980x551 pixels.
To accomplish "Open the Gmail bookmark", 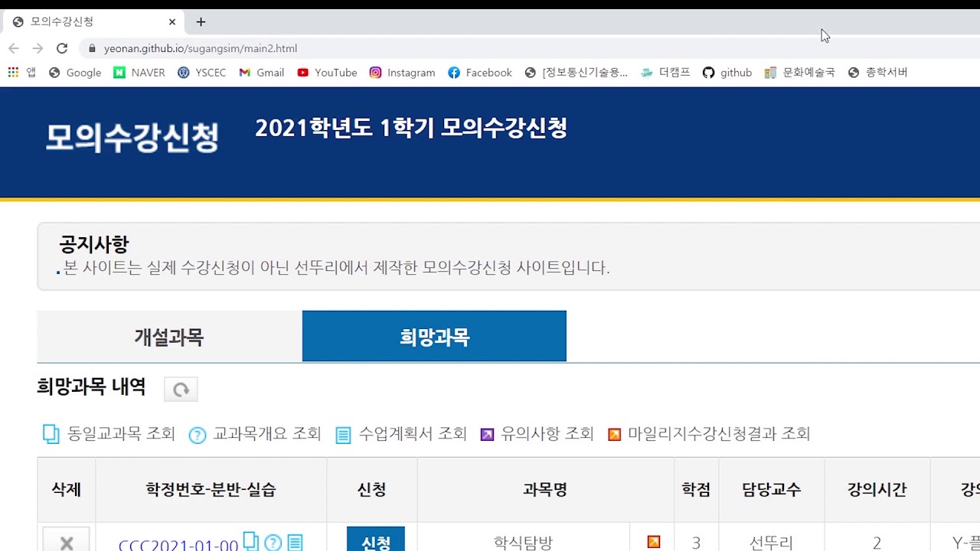I will pos(261,73).
